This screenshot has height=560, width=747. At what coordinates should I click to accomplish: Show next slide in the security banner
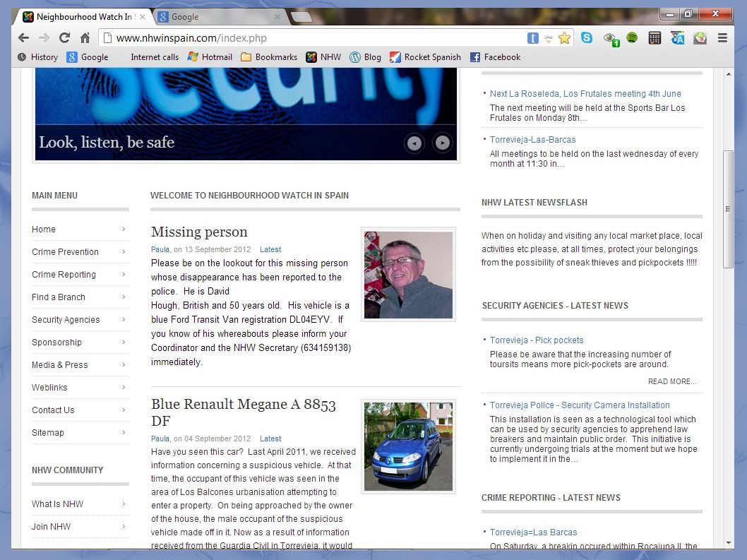point(442,143)
